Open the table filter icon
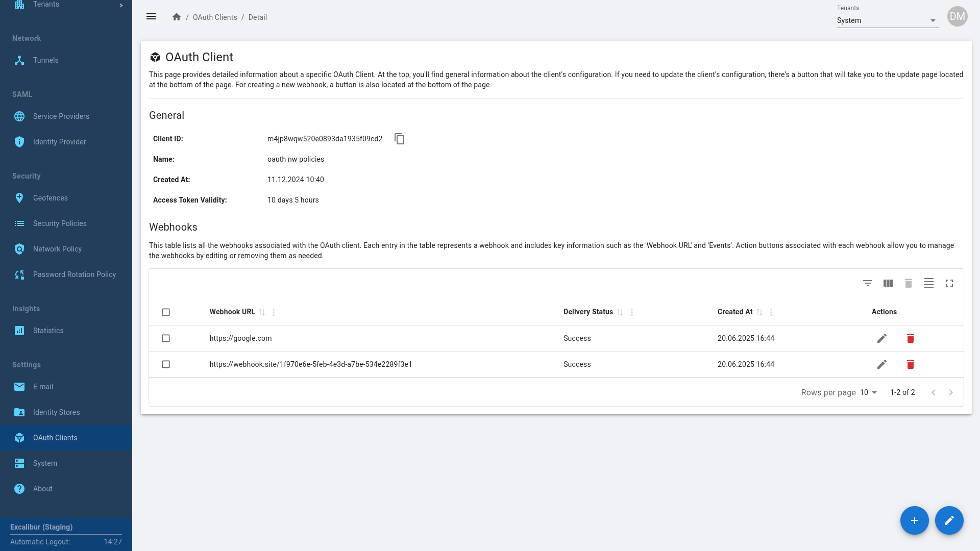Viewport: 980px width, 551px height. [867, 283]
